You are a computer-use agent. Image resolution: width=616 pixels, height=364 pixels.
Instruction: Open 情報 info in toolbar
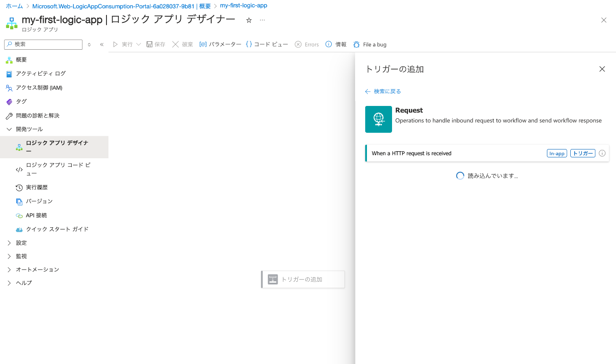click(336, 44)
